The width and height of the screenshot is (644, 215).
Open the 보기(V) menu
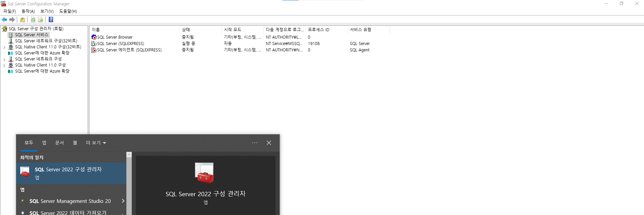point(47,11)
